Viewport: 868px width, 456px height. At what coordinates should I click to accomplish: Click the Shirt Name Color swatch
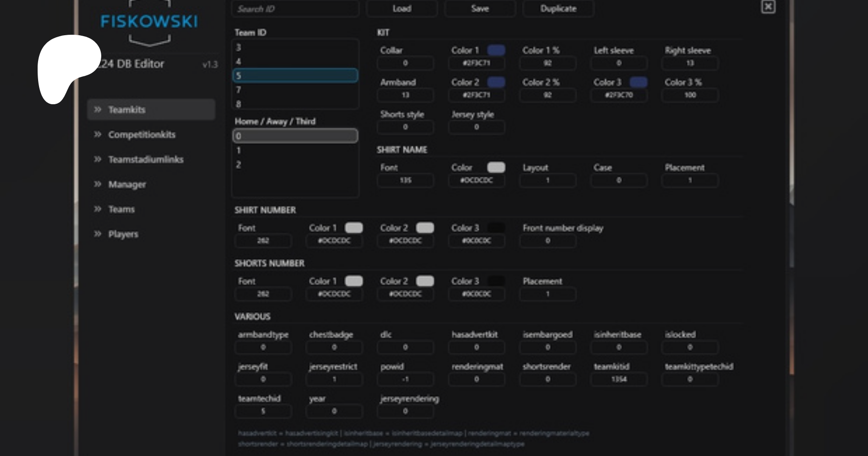[496, 167]
